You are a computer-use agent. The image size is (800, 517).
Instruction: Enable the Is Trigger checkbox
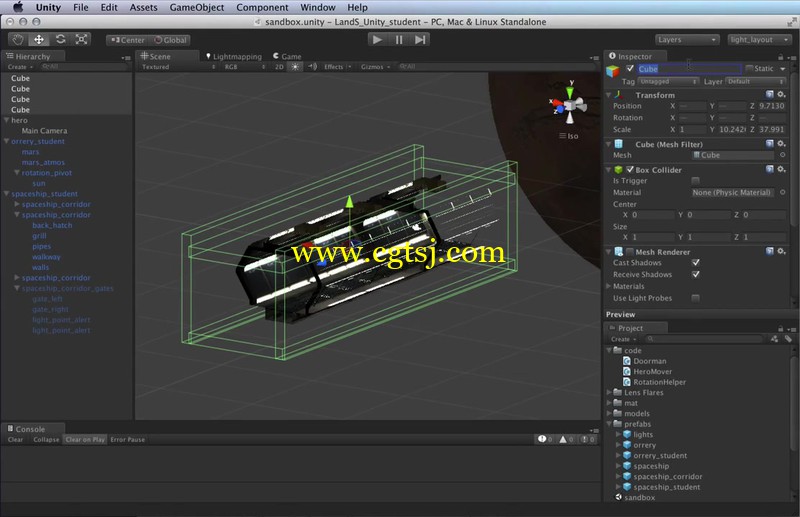point(695,181)
